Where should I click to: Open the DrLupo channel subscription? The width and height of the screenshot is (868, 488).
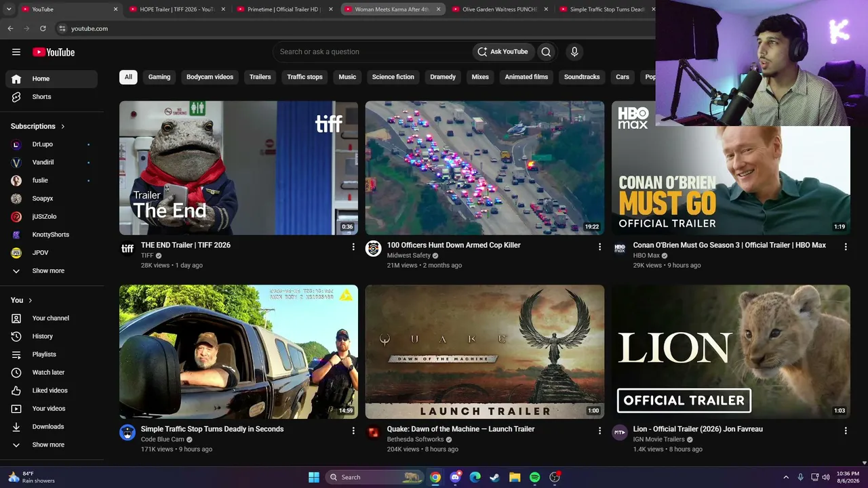tap(52, 144)
